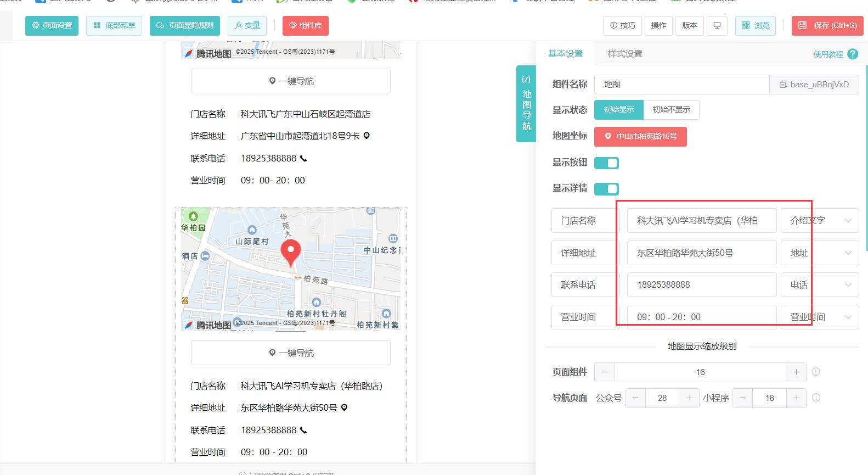
Task: Open the 操作 operations menu
Action: tap(658, 26)
